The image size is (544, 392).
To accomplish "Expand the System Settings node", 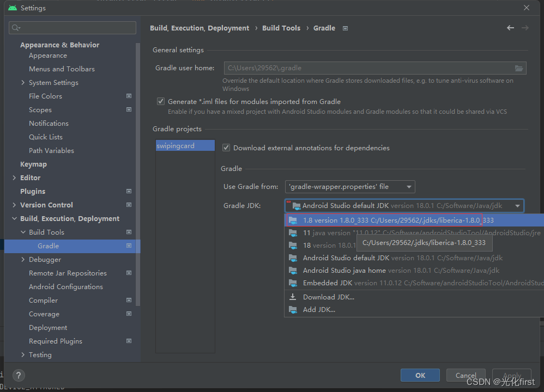I will coord(23,83).
